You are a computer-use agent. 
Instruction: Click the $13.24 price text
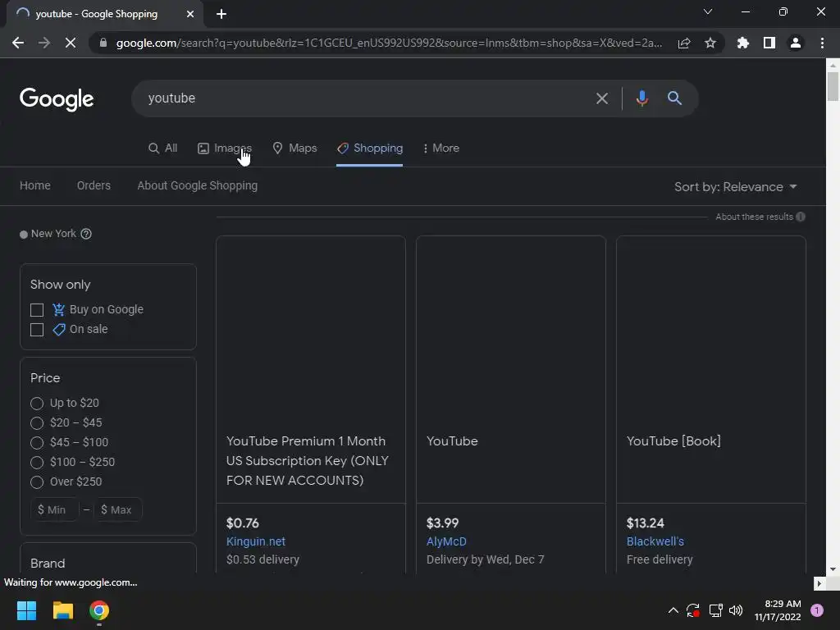click(x=645, y=523)
